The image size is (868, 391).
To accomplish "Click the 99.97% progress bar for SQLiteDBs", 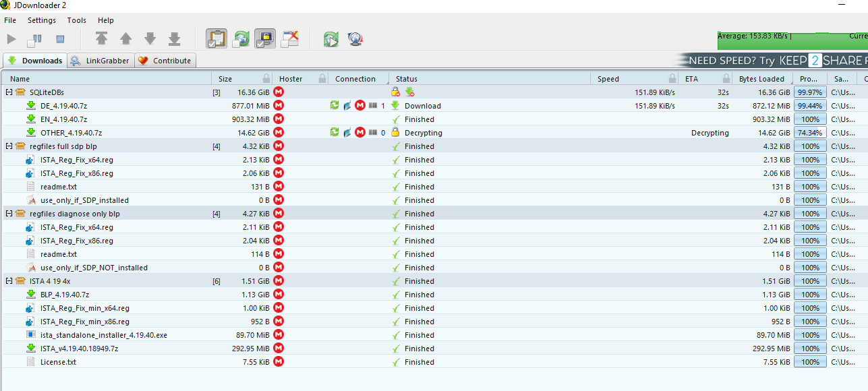I will coord(810,92).
